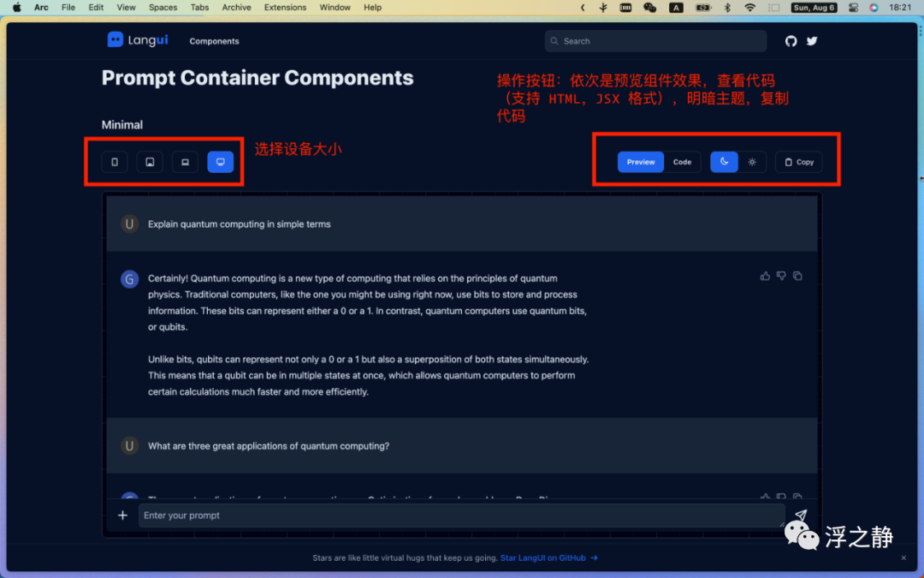Viewport: 924px width, 578px height.
Task: Open the Extensions menu in the menu bar
Action: tap(285, 8)
